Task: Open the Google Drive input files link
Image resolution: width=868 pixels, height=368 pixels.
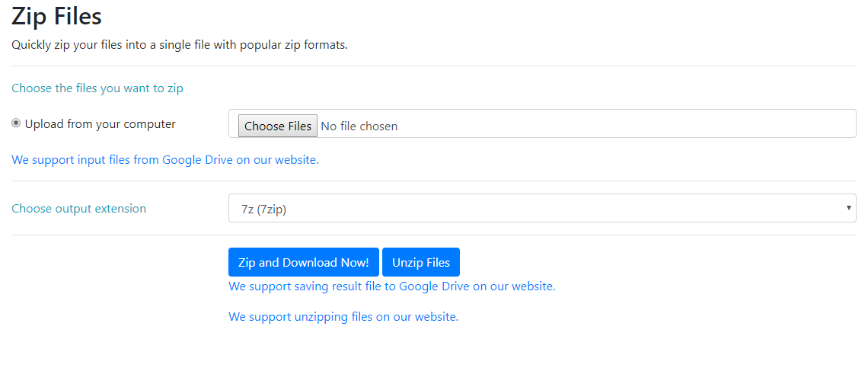Action: (164, 160)
